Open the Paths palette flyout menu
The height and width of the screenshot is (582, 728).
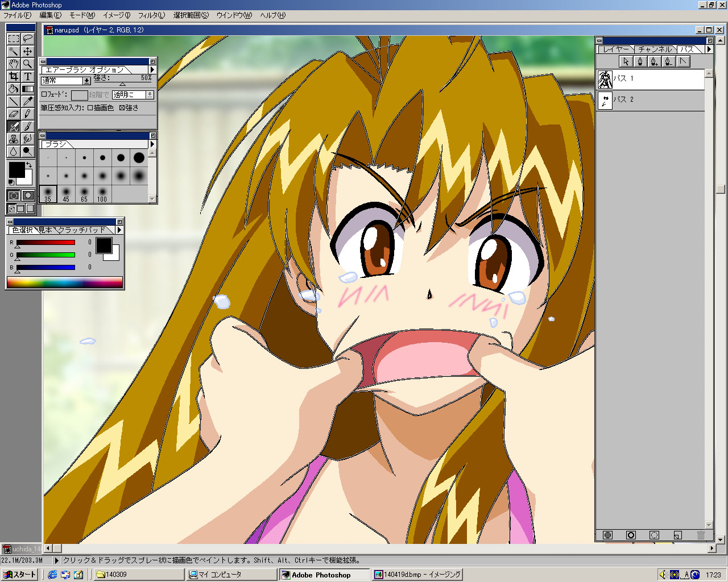point(709,49)
